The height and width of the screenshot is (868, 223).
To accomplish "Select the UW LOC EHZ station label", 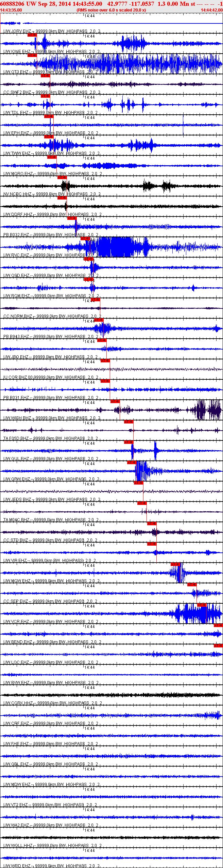I will (x=51, y=662).
